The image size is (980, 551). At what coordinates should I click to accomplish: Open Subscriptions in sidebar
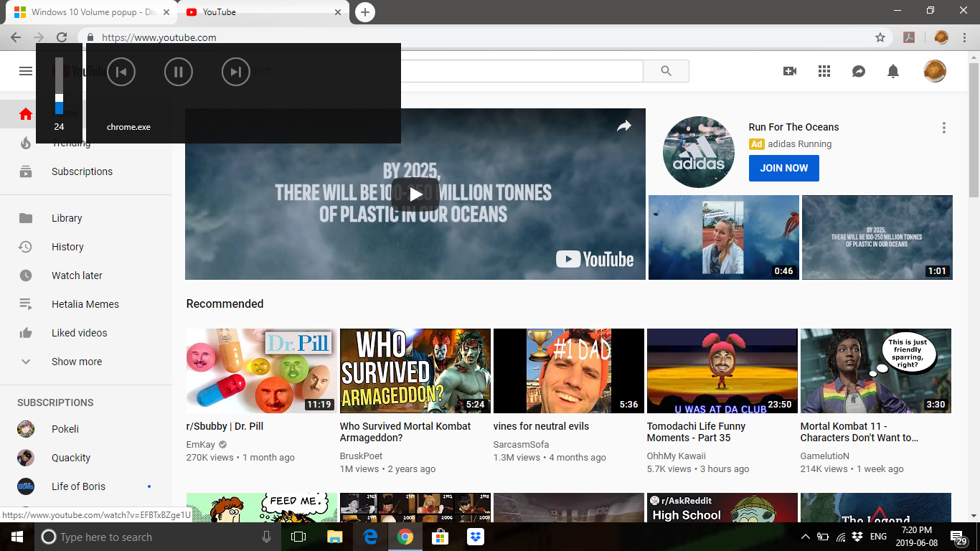86,171
